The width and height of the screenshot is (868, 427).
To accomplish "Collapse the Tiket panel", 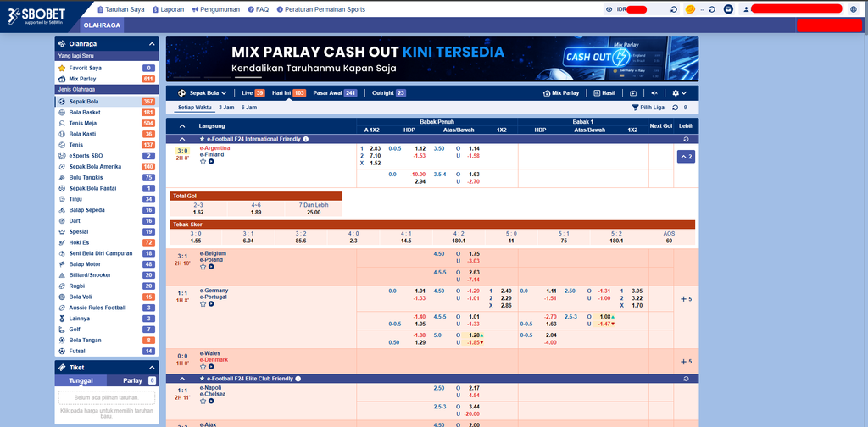I will (152, 367).
